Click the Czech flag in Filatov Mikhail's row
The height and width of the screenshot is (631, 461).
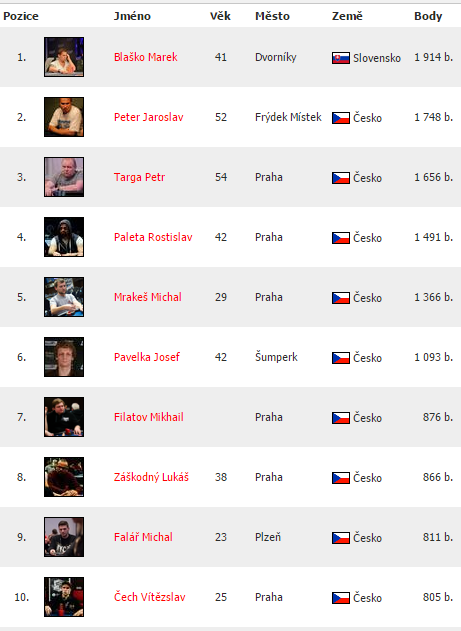pos(341,418)
